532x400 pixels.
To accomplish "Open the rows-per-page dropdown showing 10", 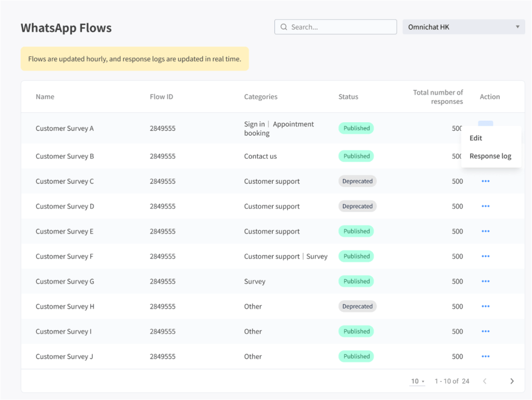I will coord(417,381).
